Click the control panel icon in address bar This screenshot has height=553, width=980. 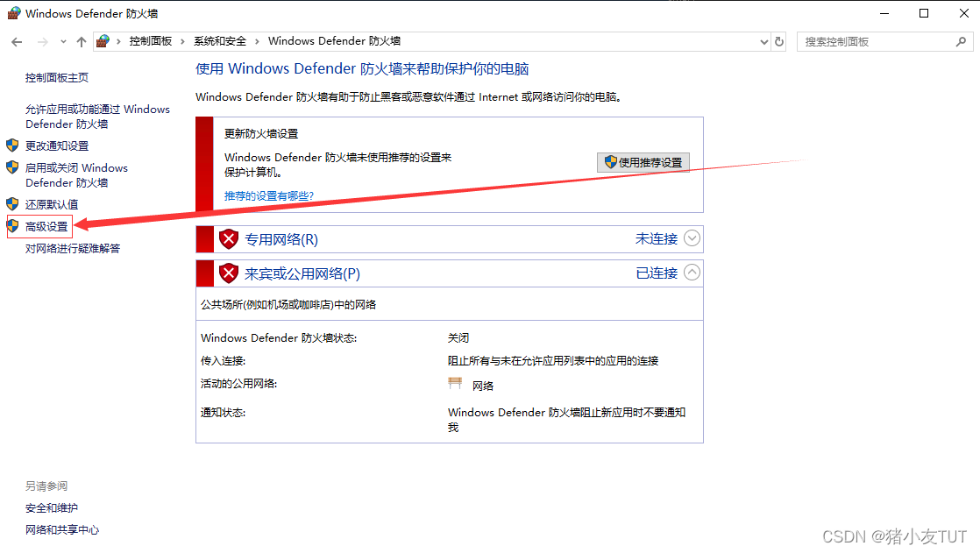(103, 41)
